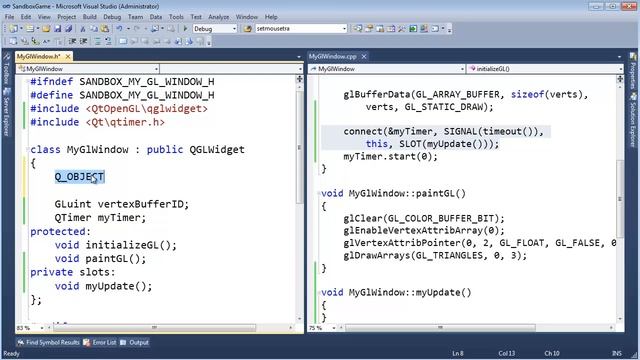Open the Error List panel

pos(100,342)
